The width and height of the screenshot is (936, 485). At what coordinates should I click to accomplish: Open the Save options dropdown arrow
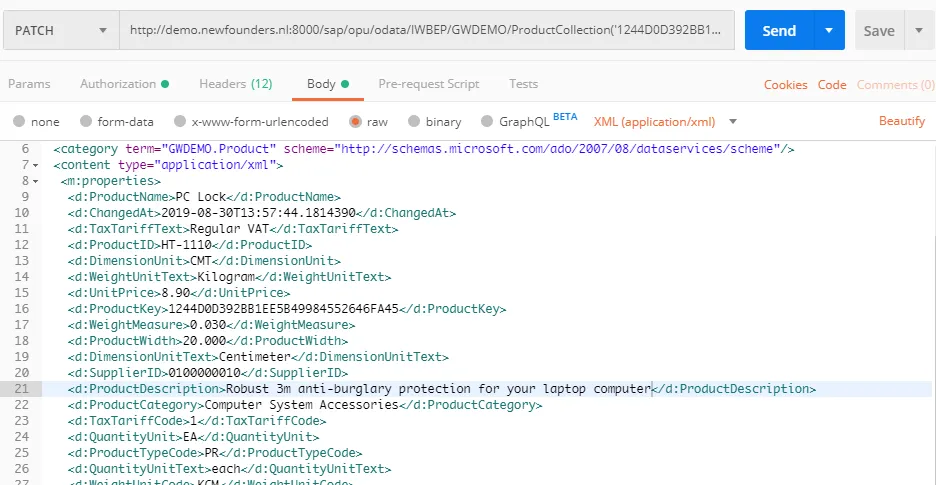point(919,31)
